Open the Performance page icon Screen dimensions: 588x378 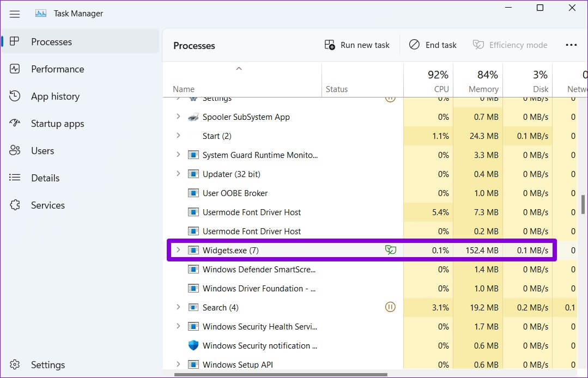pos(15,69)
